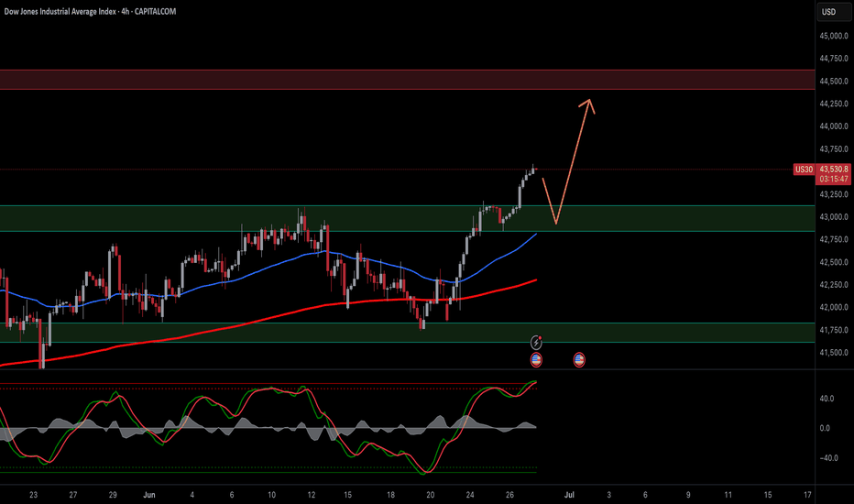The image size is (854, 504).
Task: Click the 42,500.0 price axis label
Action: point(834,262)
